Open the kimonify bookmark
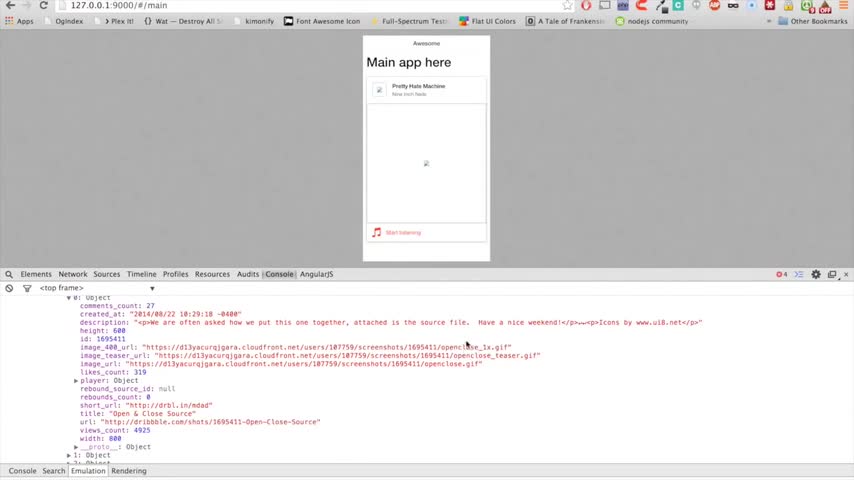This screenshot has height=480, width=854. 254,21
